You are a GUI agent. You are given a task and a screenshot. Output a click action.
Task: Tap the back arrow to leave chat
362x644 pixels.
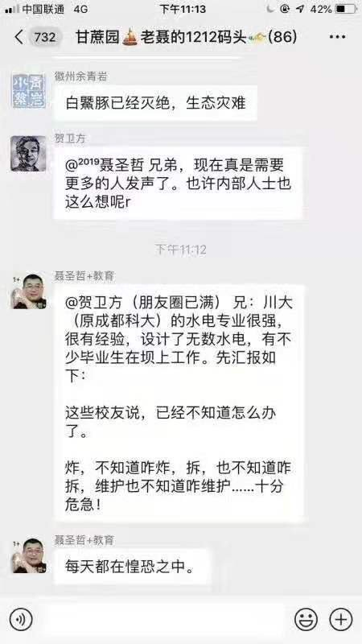[x=19, y=37]
